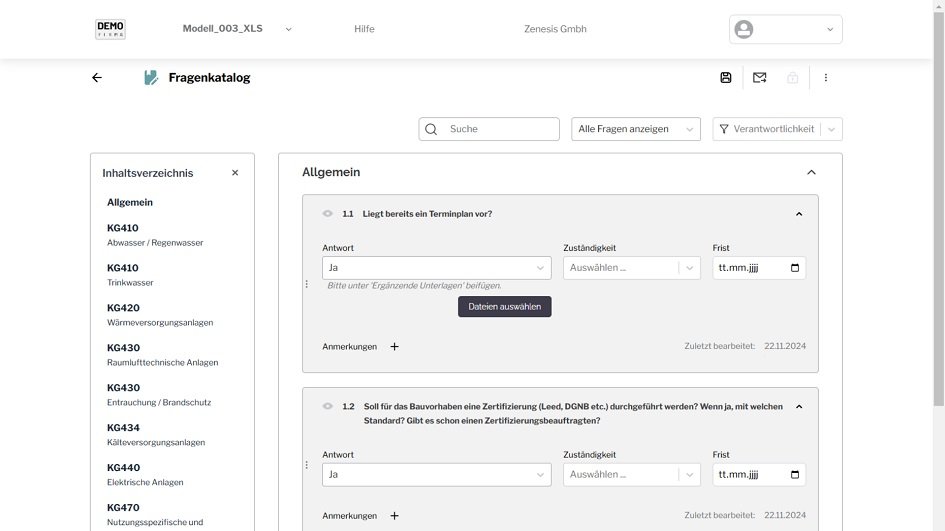Click the back arrow next to Fragenkatalog

(97, 78)
